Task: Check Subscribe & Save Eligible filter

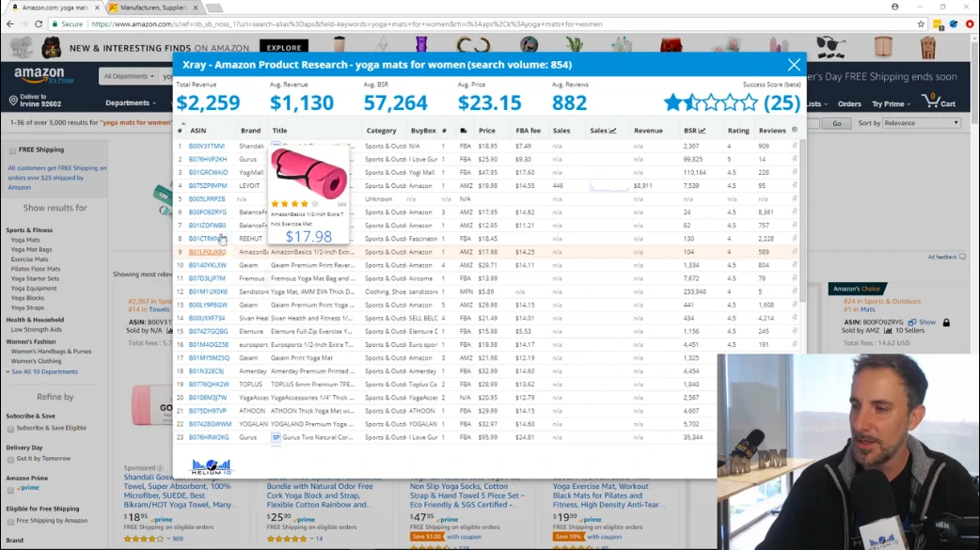Action: pyautogui.click(x=10, y=429)
